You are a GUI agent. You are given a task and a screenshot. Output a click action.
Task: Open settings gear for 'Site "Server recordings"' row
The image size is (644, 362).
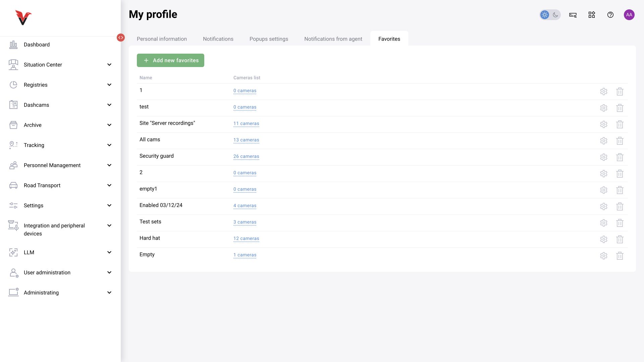point(604,124)
